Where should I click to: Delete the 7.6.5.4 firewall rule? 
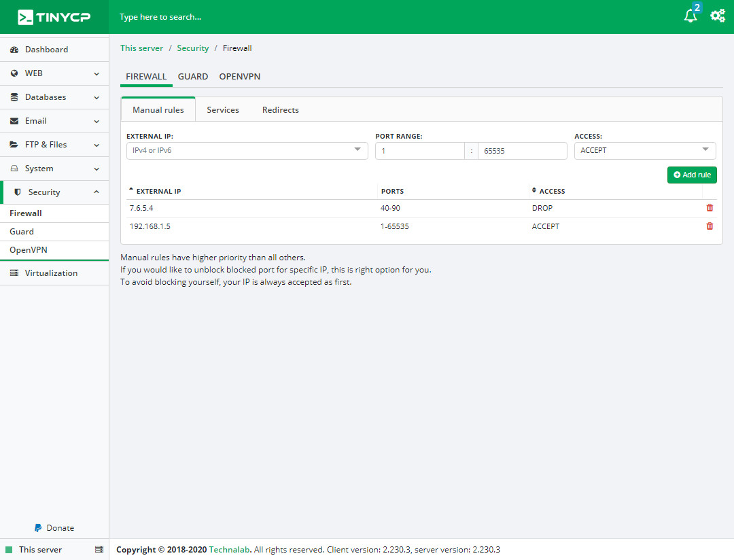tap(710, 208)
